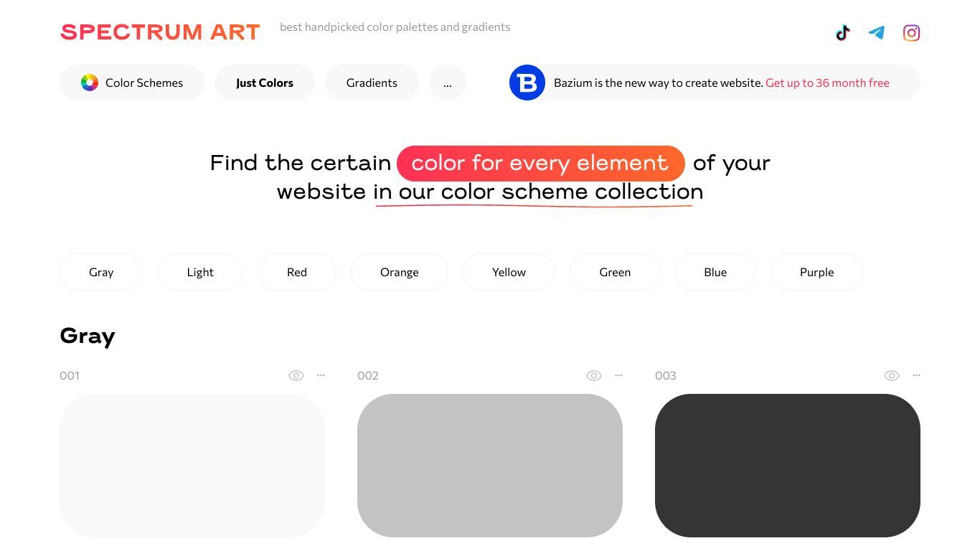Viewport: 980px width, 551px height.
Task: Toggle the eye icon for palette 003
Action: [892, 375]
